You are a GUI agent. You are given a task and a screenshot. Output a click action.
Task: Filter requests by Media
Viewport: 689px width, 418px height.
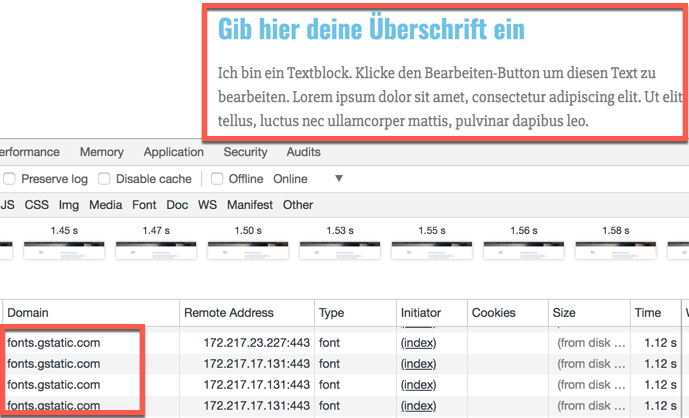[105, 205]
